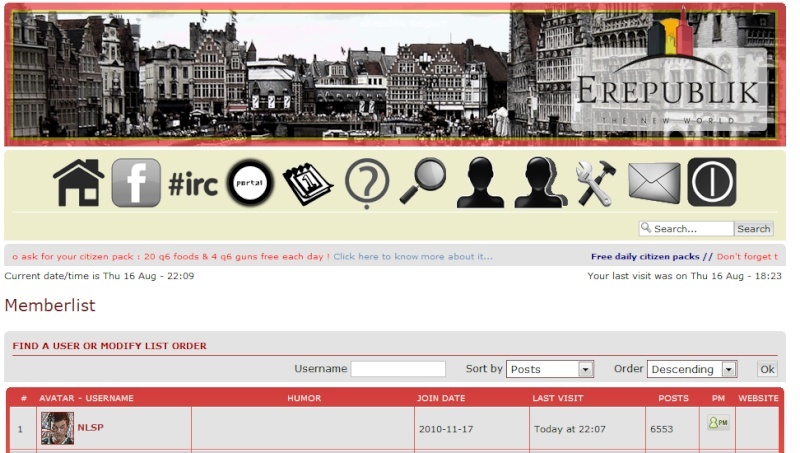Click the 'Find a user or modify list order' heading
800x453 pixels.
click(110, 346)
